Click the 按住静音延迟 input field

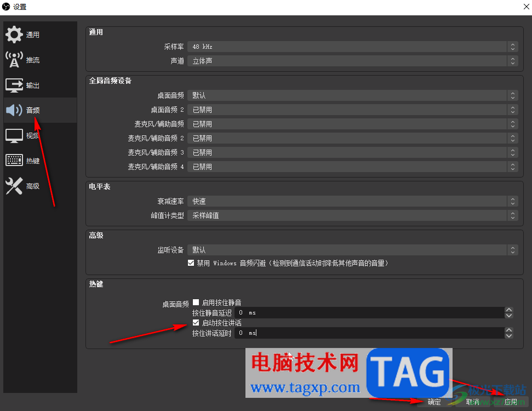[369, 312]
